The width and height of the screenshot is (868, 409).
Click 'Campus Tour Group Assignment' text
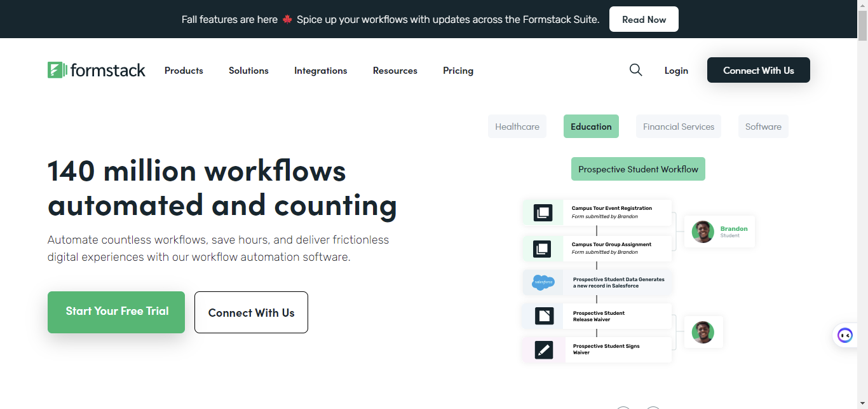click(x=611, y=244)
